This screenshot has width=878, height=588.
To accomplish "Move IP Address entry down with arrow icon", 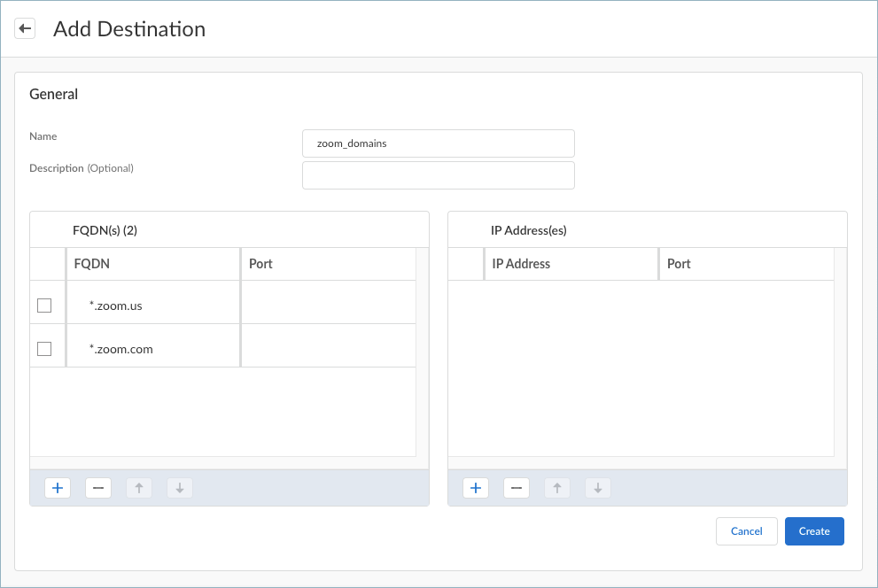I will click(598, 488).
